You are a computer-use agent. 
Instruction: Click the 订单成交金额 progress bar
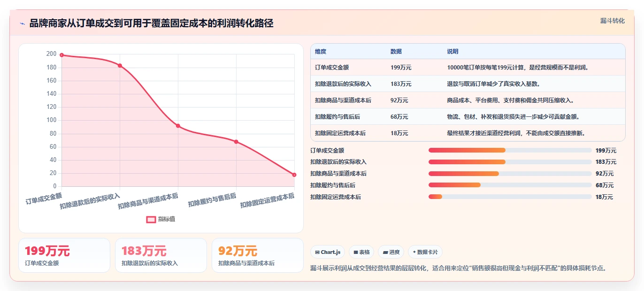(x=510, y=150)
